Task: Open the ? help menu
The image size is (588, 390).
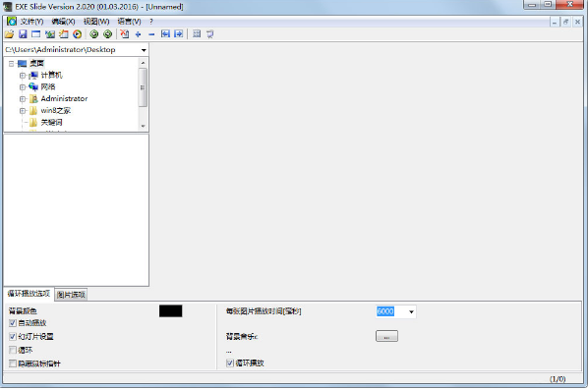Action: click(151, 22)
